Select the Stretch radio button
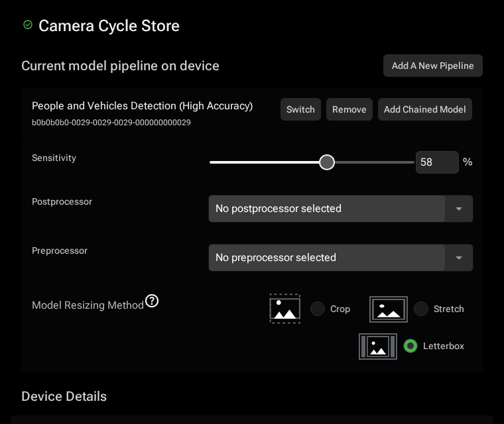The image size is (504, 424). [x=420, y=309]
